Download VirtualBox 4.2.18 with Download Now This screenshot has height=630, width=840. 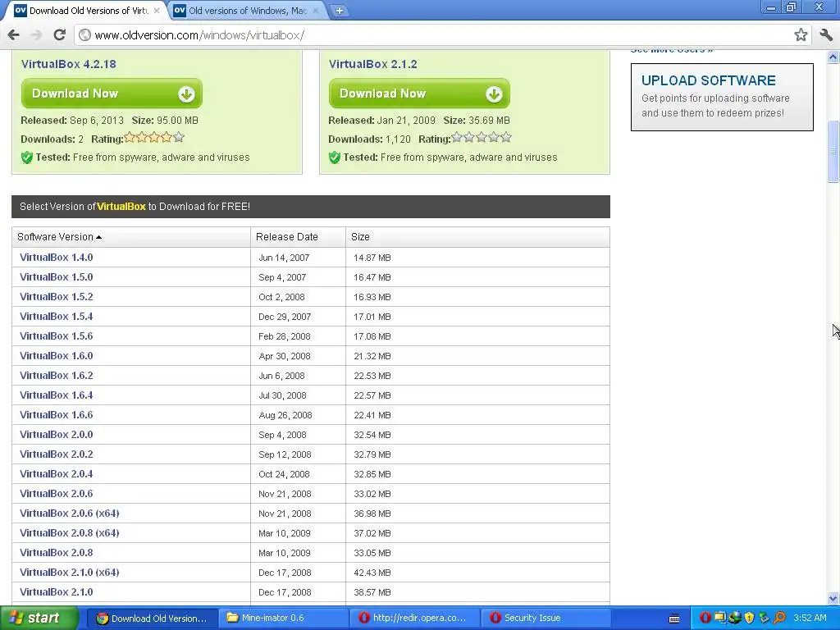[112, 94]
